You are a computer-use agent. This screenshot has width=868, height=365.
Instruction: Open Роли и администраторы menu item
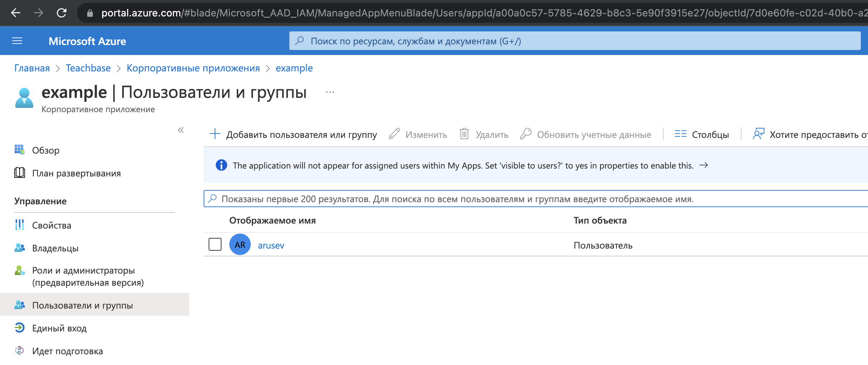click(88, 276)
